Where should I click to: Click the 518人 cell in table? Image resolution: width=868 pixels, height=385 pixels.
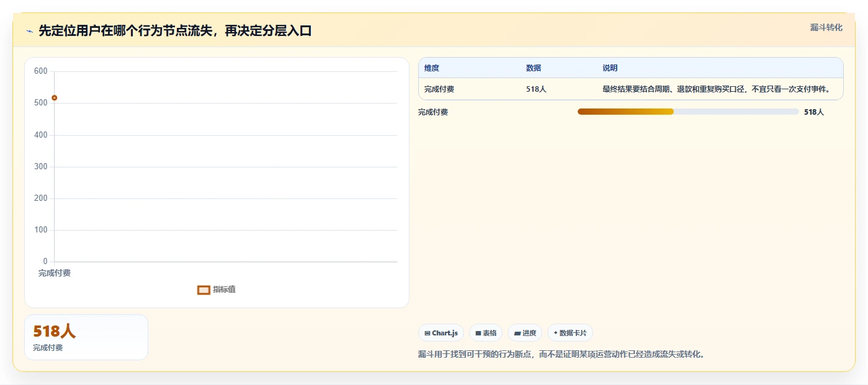[536, 89]
